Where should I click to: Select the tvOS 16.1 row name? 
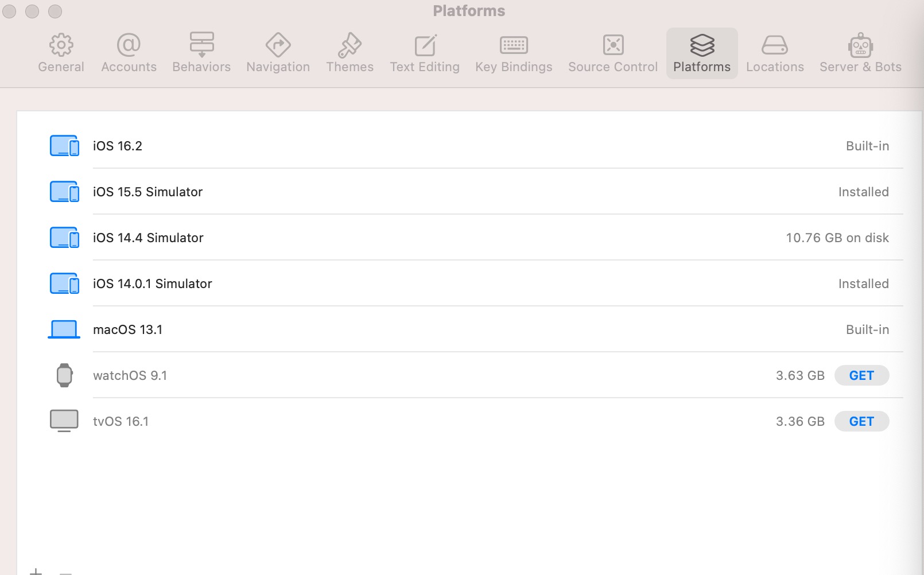pyautogui.click(x=121, y=421)
